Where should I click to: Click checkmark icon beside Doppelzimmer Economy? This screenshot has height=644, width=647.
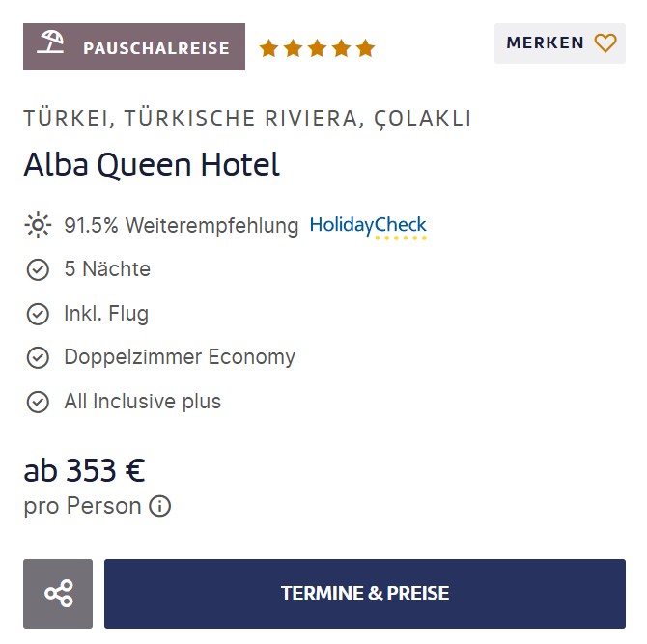(x=38, y=358)
